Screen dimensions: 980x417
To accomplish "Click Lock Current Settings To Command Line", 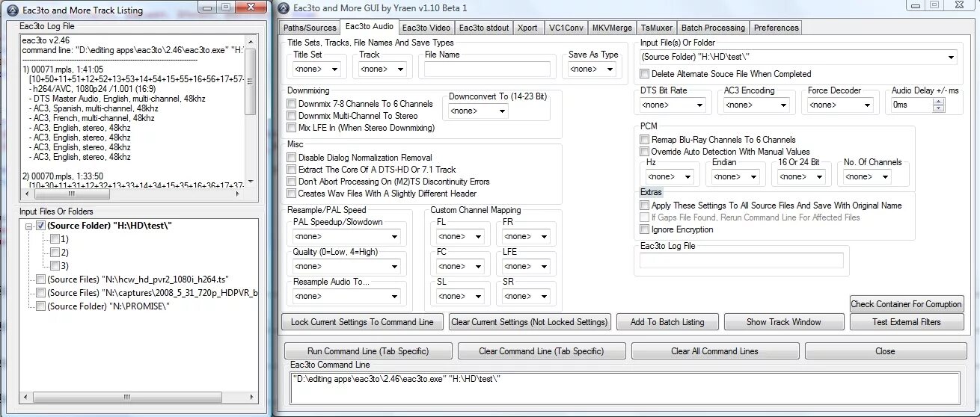I will point(362,322).
